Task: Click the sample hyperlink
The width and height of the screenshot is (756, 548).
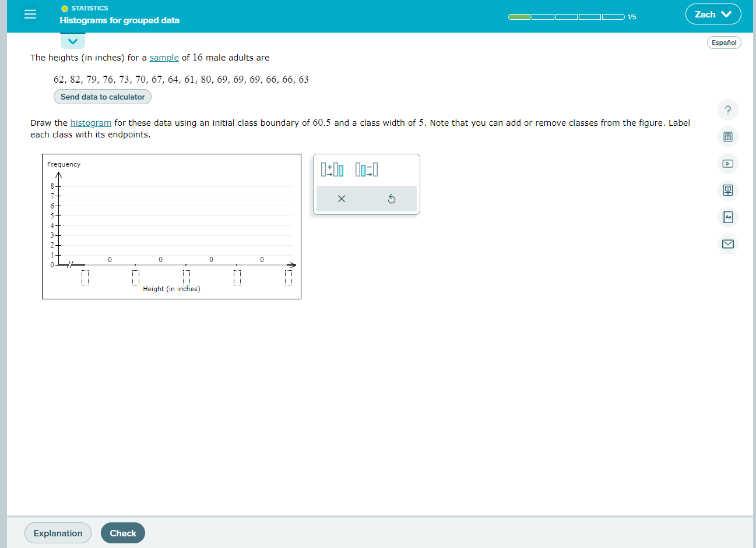Action: click(x=164, y=58)
